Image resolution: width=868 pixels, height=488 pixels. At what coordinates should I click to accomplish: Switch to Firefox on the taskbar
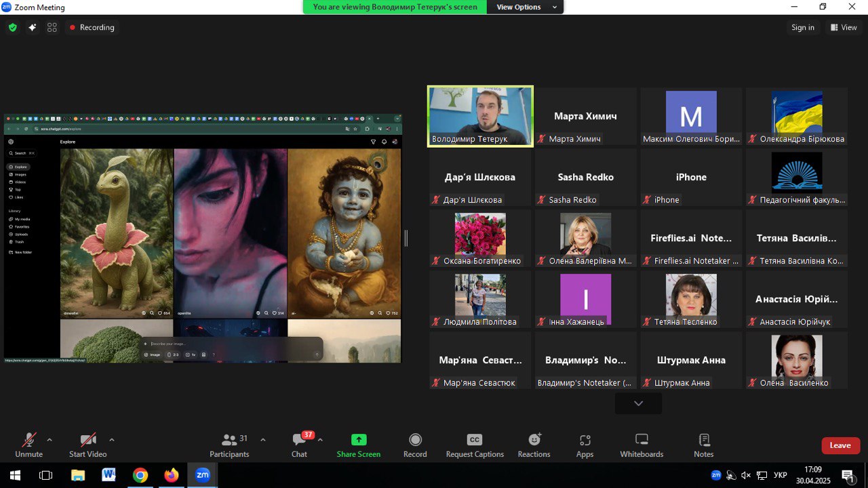tap(171, 475)
